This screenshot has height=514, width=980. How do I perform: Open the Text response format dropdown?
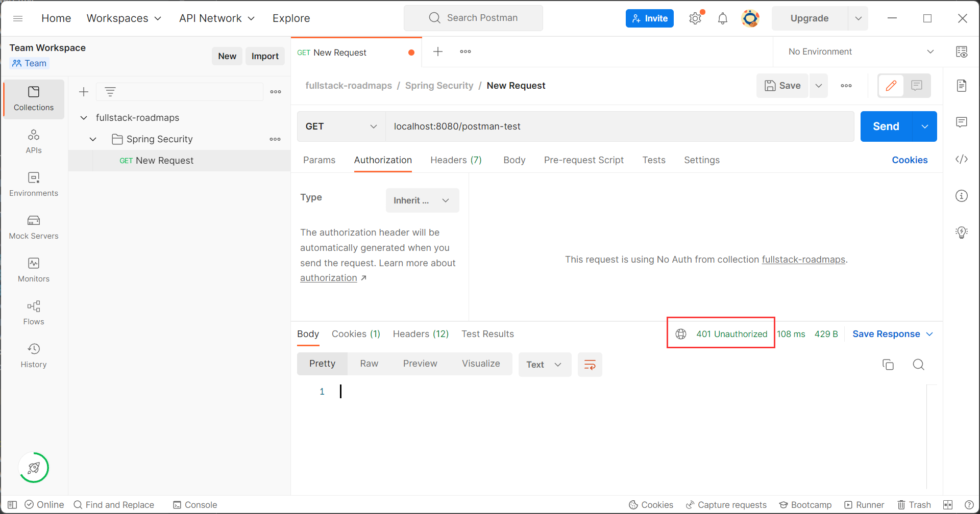(x=545, y=365)
